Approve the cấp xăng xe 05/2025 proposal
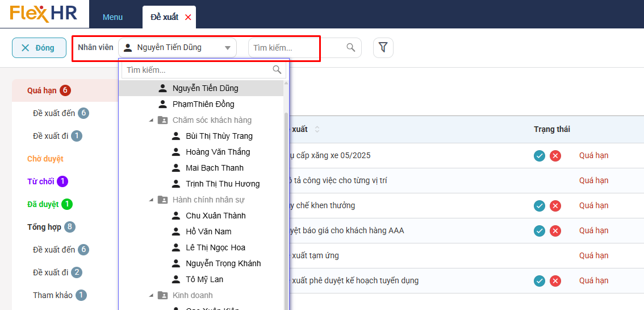 (x=540, y=156)
